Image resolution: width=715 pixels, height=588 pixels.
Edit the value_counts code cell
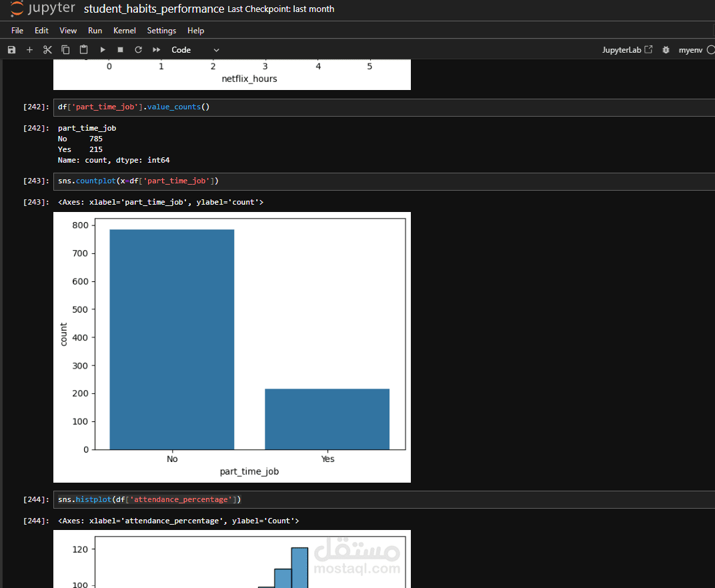tap(384, 107)
